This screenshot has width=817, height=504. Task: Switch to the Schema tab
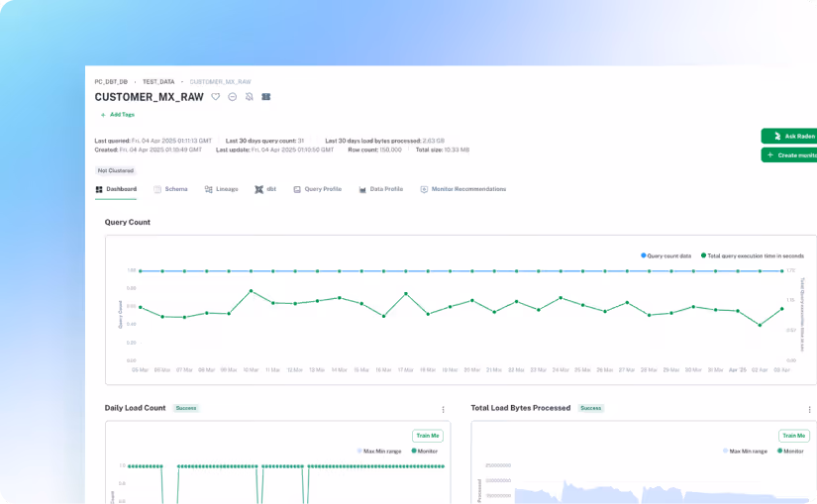tap(171, 189)
